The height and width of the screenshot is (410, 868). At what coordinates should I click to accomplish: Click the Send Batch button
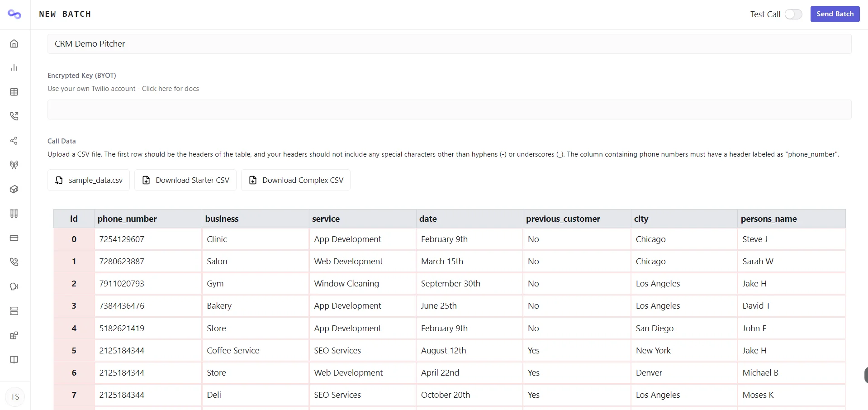tap(835, 14)
